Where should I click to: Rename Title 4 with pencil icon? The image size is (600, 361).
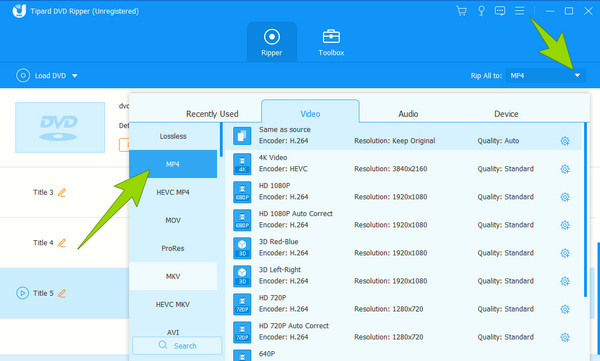click(x=62, y=243)
